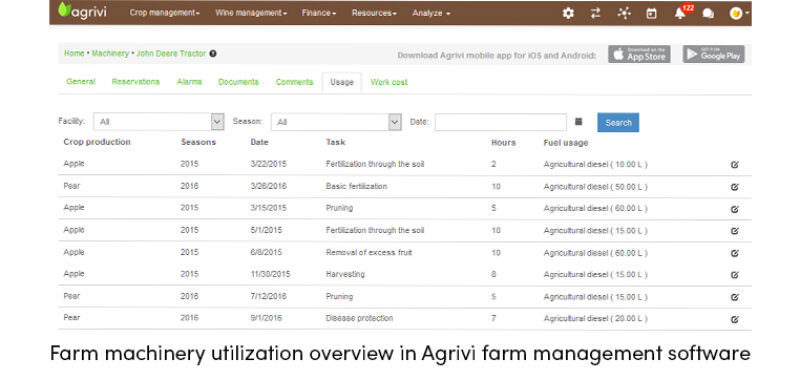Screen dimensions: 800x380
Task: Edit the Apple Harvesting usage row
Action: pyautogui.click(x=735, y=275)
